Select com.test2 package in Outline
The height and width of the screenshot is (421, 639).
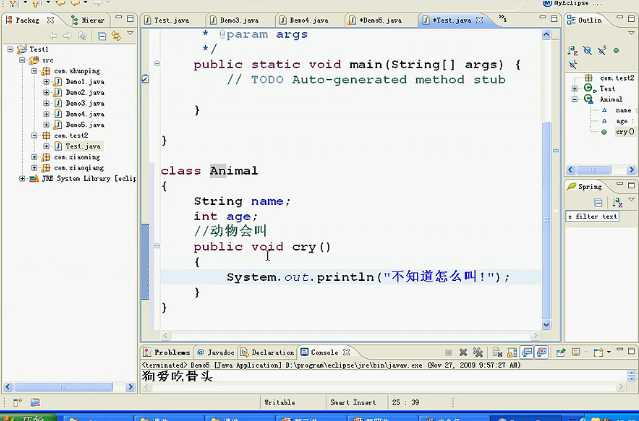click(x=617, y=77)
